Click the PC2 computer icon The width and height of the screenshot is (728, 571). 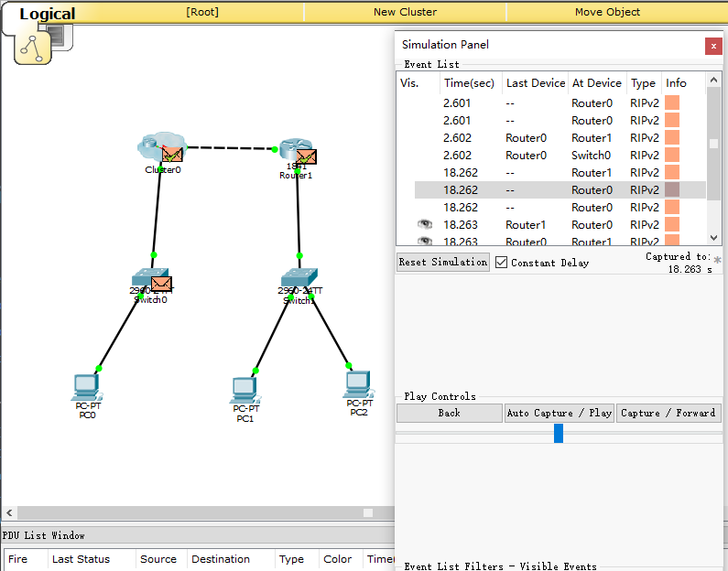click(358, 384)
